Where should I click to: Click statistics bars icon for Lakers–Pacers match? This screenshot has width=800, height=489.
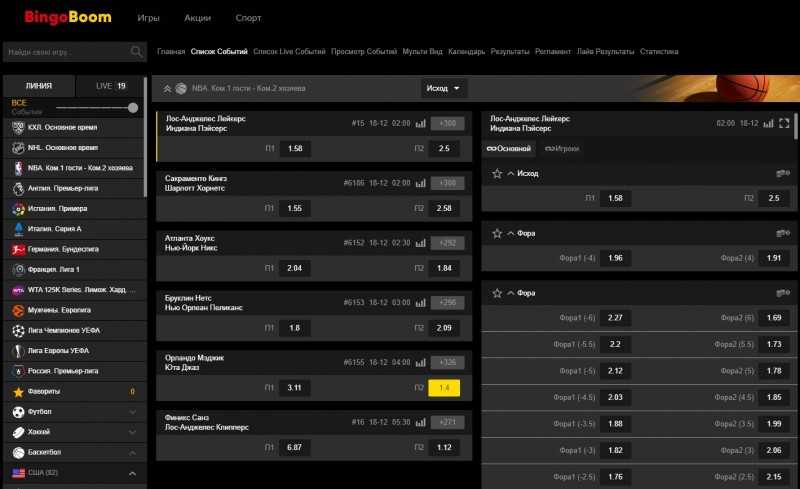pyautogui.click(x=420, y=124)
